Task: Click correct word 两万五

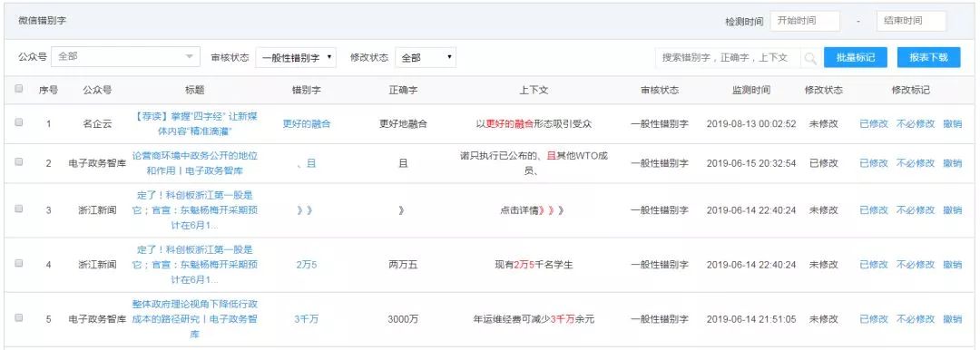Action: click(404, 265)
